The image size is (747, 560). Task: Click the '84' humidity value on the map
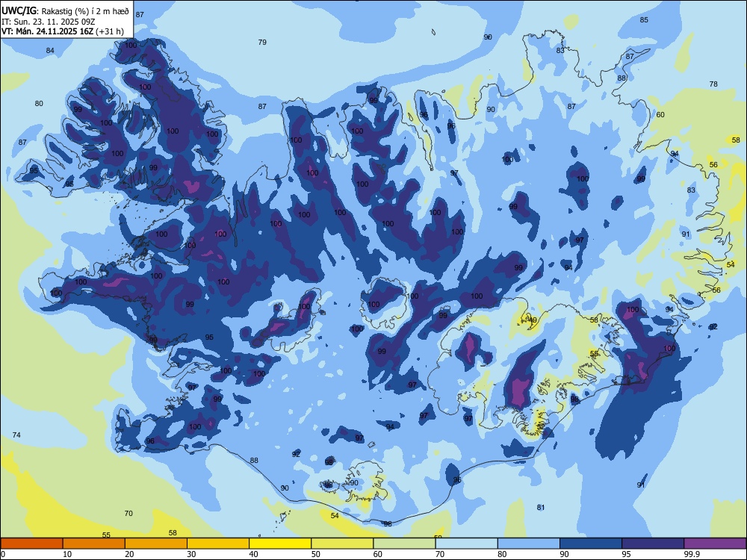pyautogui.click(x=51, y=51)
